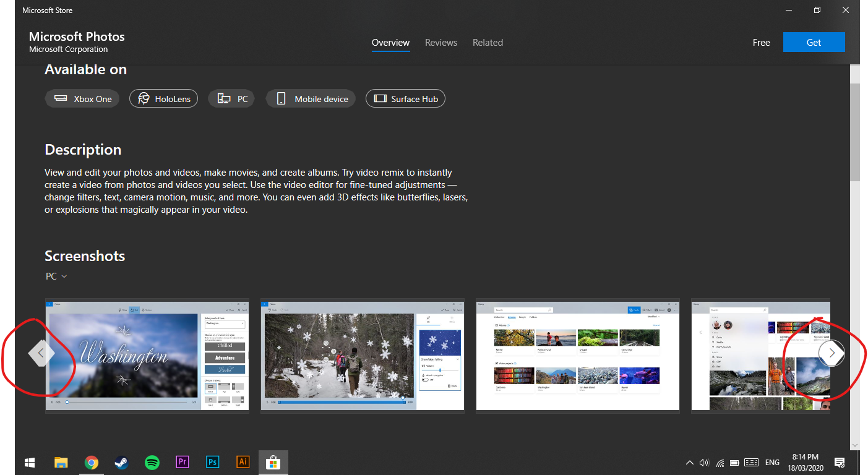This screenshot has height=475, width=868.
Task: Open the touch keyboard tray icon
Action: click(752, 463)
